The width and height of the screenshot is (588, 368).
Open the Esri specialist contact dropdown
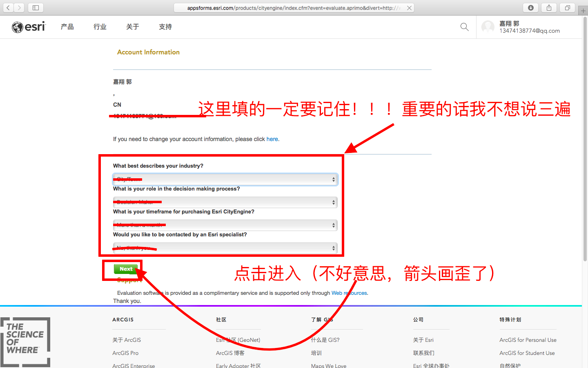tap(225, 248)
